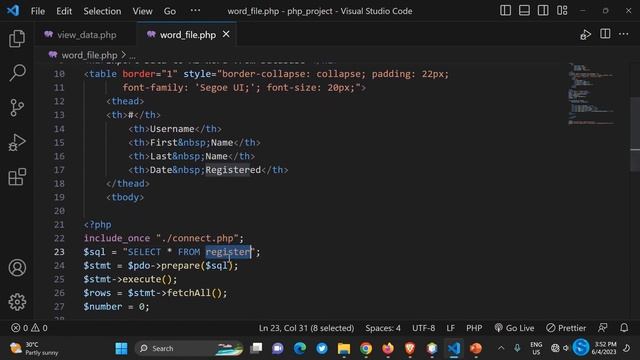Open the clock and date flyout
The image size is (640, 360).
[x=605, y=349]
